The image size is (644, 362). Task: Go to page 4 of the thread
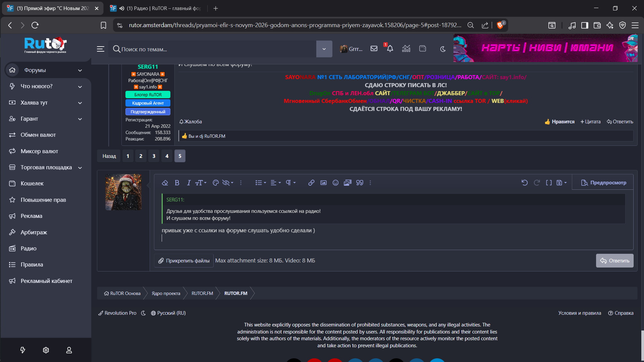click(x=167, y=156)
